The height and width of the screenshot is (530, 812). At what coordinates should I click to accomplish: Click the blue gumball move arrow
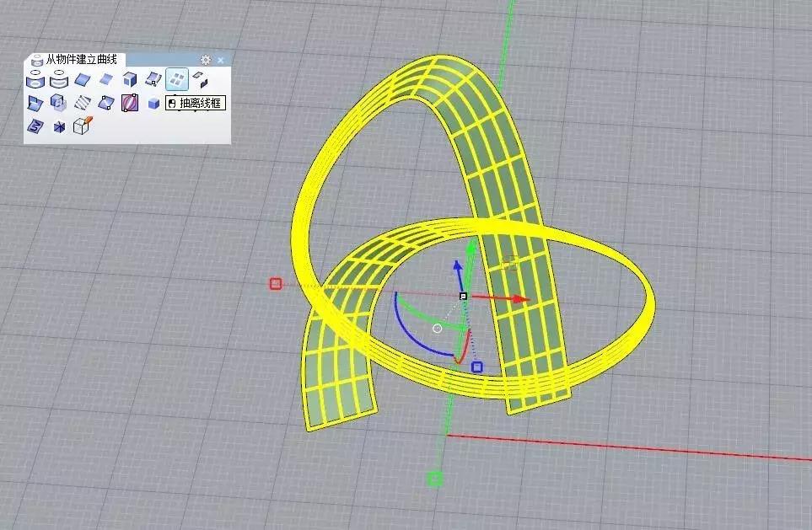pos(459,276)
